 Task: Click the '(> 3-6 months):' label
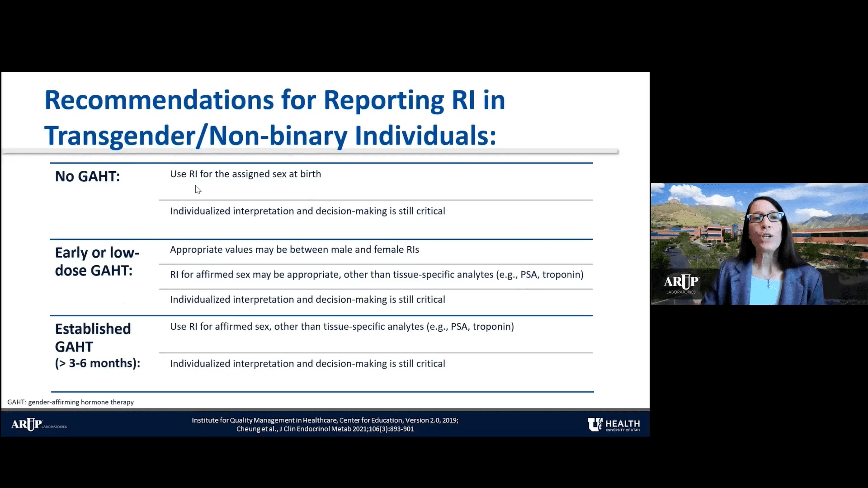point(98,363)
